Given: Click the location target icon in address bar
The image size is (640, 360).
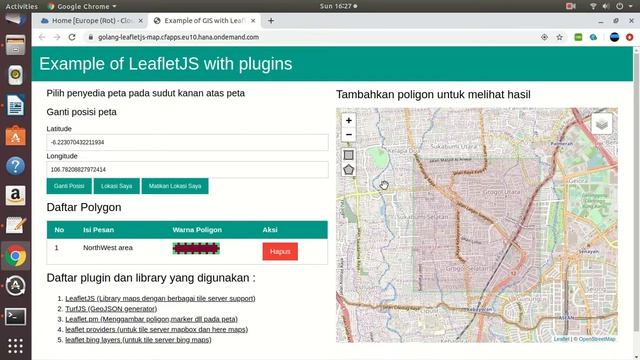Looking at the screenshot, I should 544,37.
